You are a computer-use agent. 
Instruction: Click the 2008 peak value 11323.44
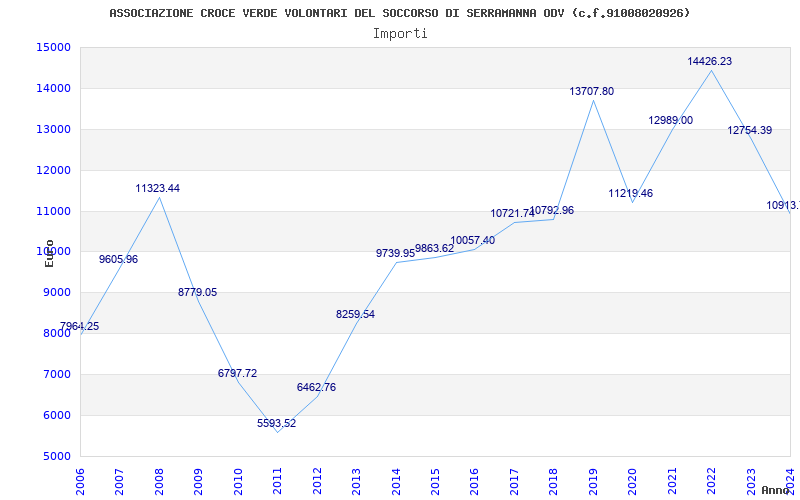[158, 188]
